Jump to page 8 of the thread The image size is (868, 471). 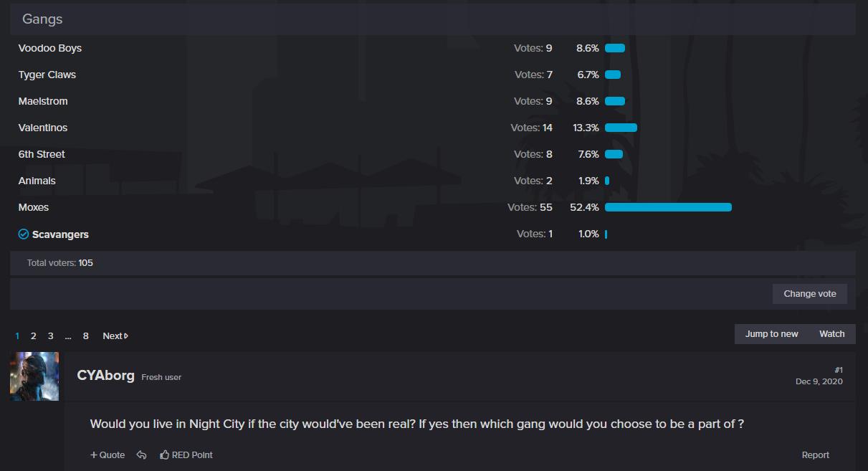(x=86, y=336)
